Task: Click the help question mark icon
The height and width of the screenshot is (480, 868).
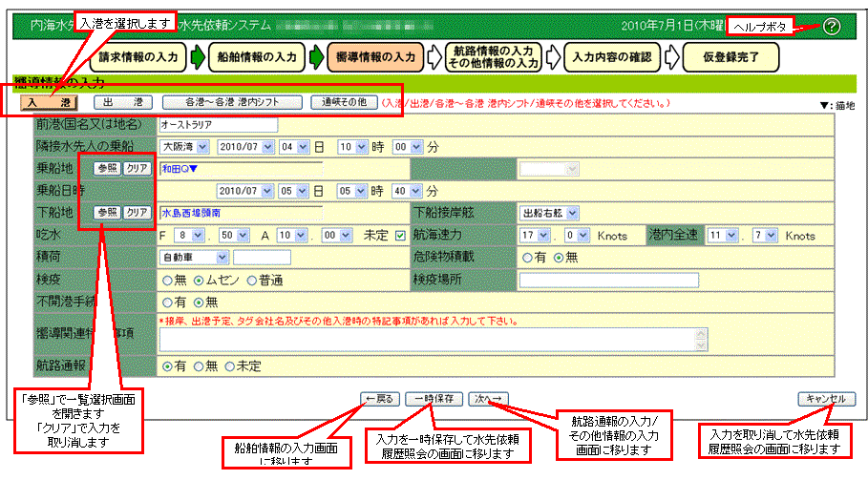Action: coord(831,27)
